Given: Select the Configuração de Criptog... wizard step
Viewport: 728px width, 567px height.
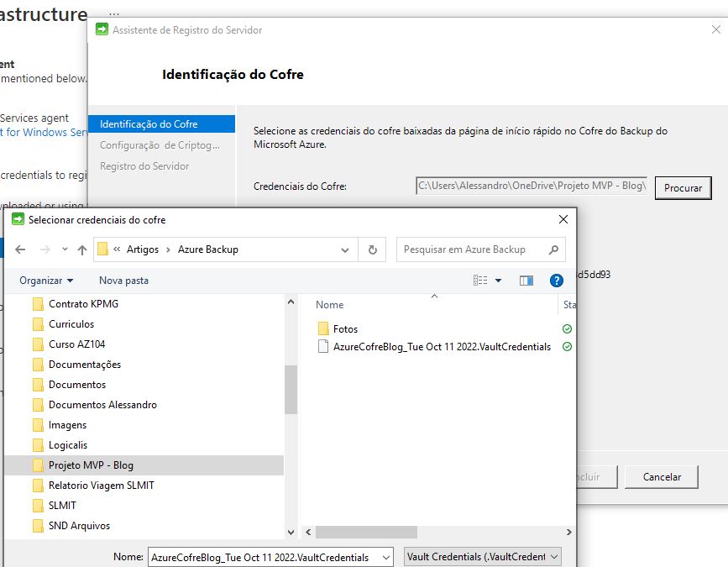Looking at the screenshot, I should pos(160,145).
